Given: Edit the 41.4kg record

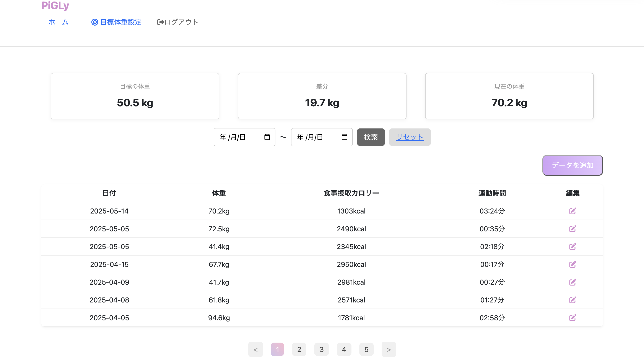Looking at the screenshot, I should click(572, 246).
